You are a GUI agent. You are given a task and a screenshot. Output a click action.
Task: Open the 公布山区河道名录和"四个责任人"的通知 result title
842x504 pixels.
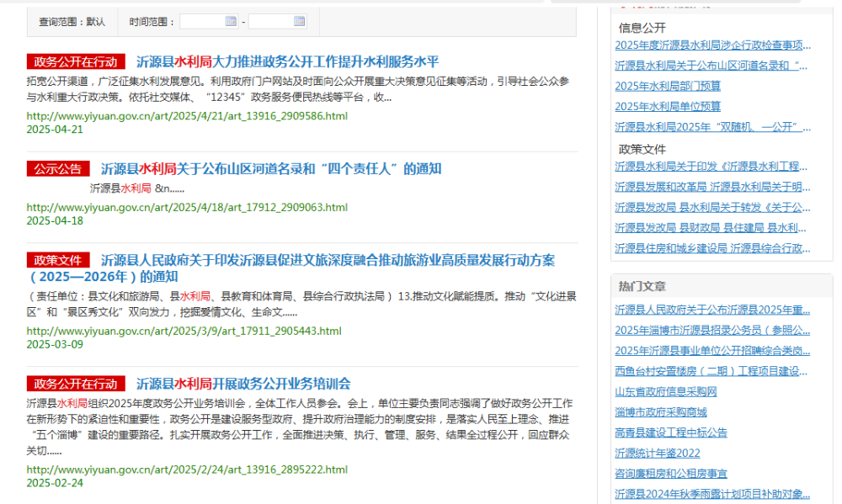pyautogui.click(x=271, y=168)
